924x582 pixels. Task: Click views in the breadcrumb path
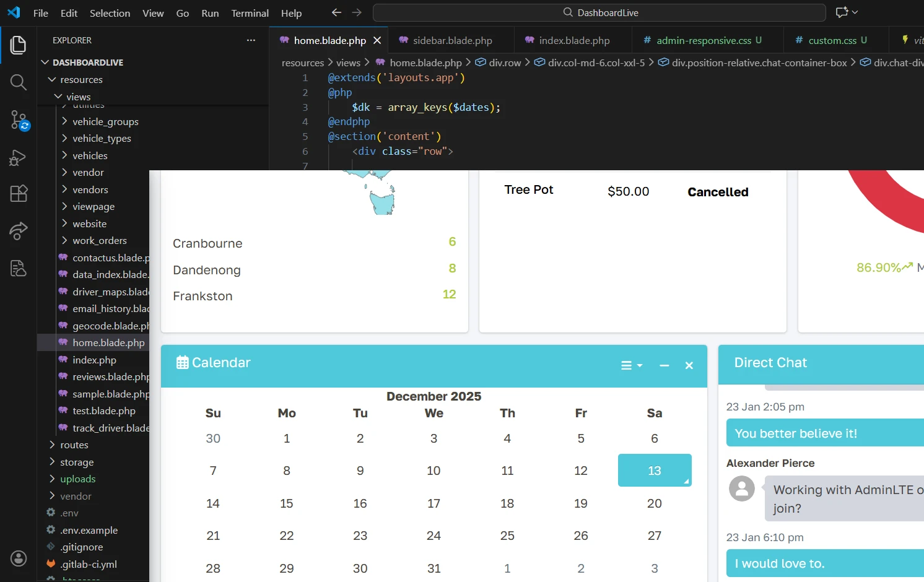coord(348,63)
